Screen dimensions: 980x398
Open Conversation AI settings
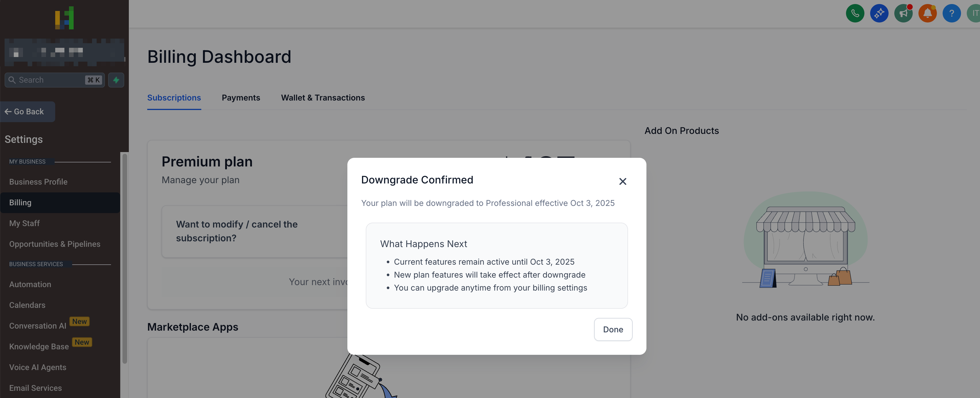(x=38, y=326)
